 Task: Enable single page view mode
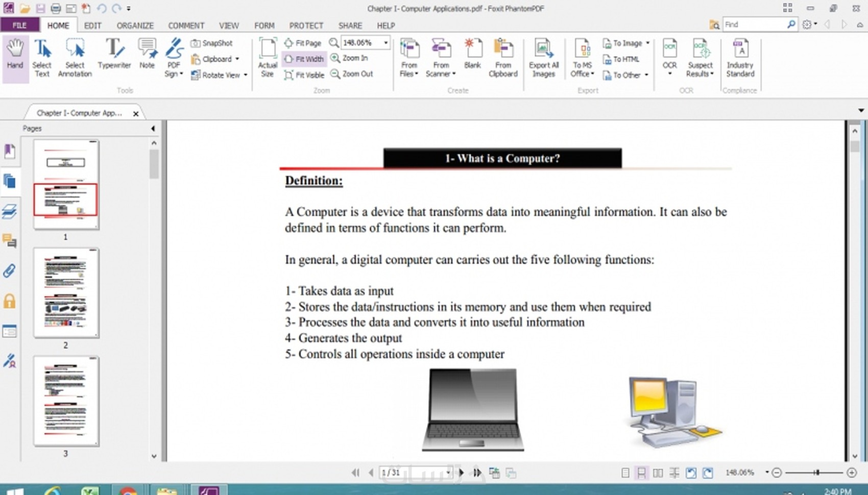pos(625,473)
